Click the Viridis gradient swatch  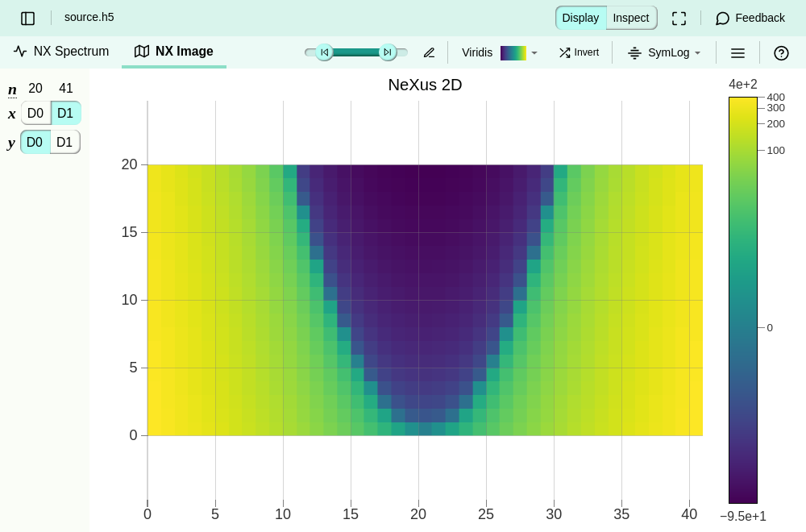pos(513,53)
